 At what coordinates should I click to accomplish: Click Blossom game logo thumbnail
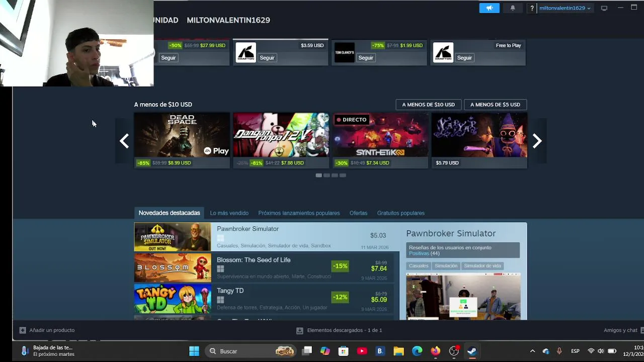[x=173, y=267]
